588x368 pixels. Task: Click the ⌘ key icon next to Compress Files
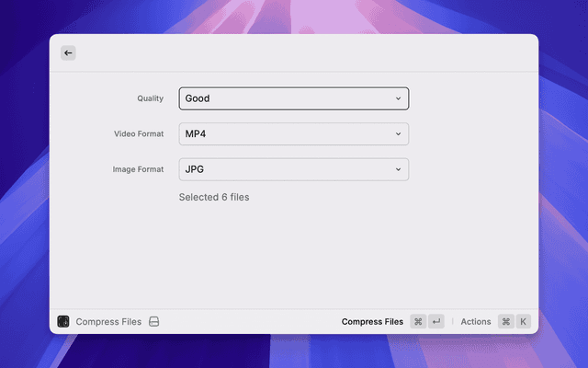click(x=418, y=322)
